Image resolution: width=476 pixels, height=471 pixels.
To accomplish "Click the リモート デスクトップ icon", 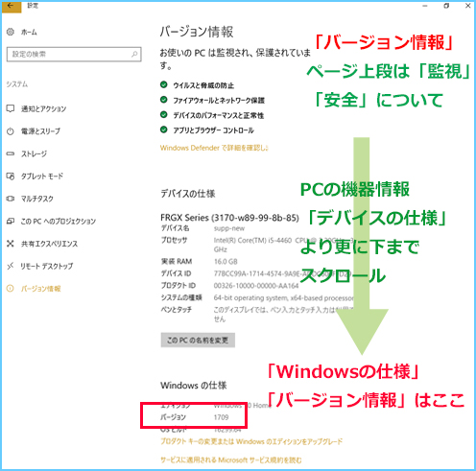I will point(11,266).
